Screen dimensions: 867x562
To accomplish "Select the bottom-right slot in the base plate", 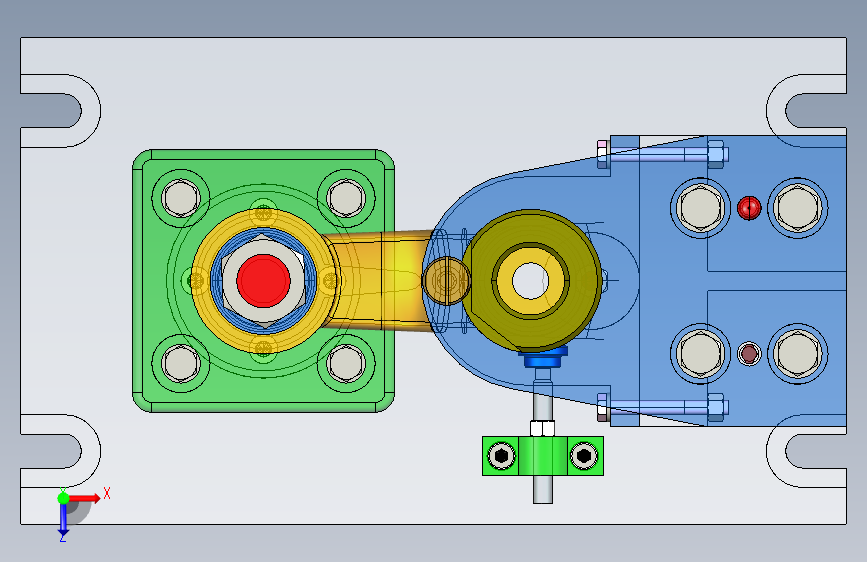I will [816, 451].
